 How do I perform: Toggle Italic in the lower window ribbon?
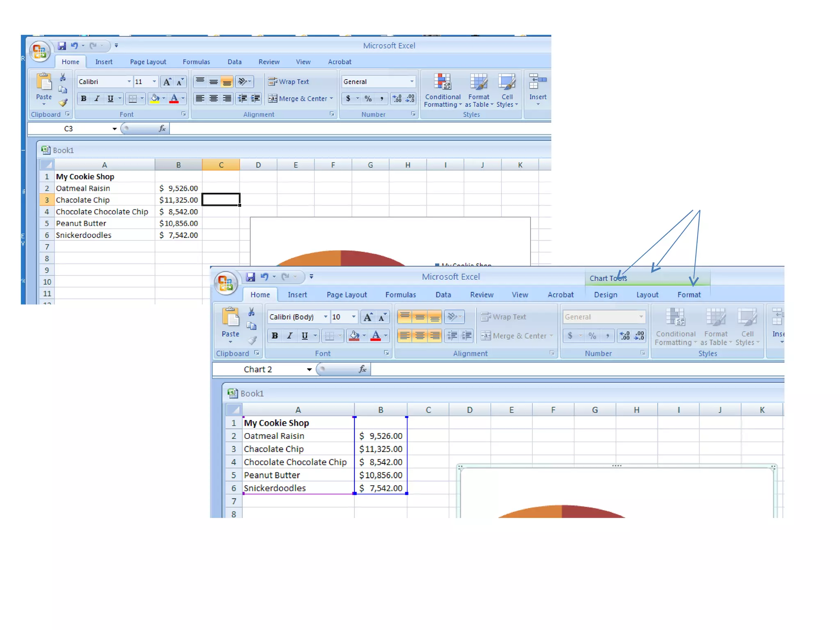(x=290, y=336)
